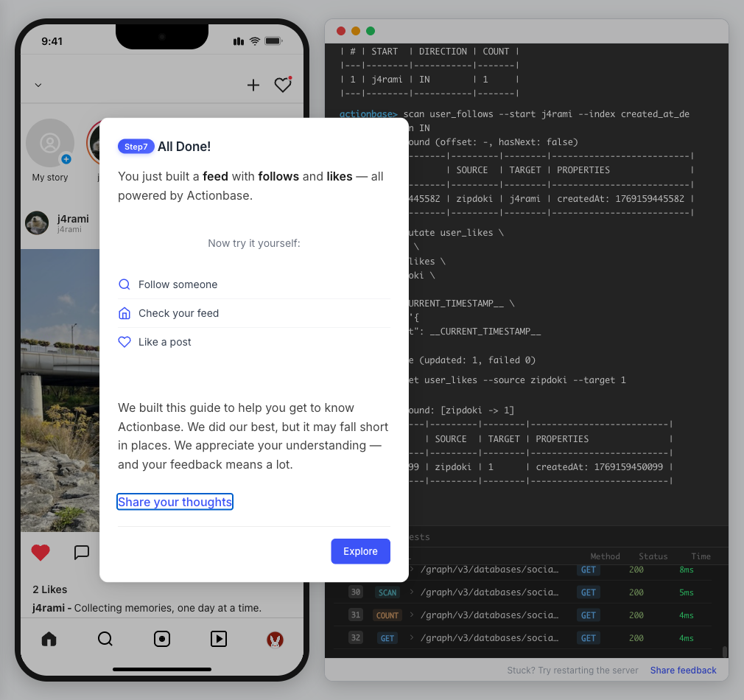Select the Follow someone item
The image size is (744, 700).
pyautogui.click(x=178, y=284)
